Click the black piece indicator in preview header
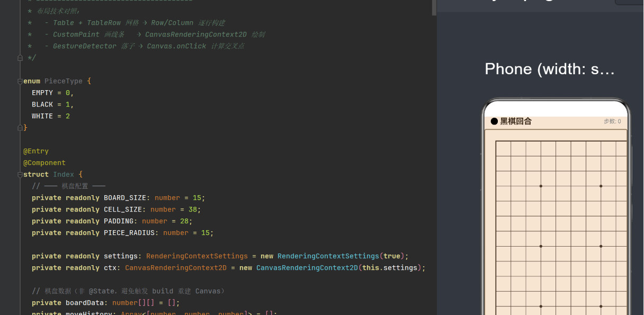644x315 pixels. coord(494,121)
